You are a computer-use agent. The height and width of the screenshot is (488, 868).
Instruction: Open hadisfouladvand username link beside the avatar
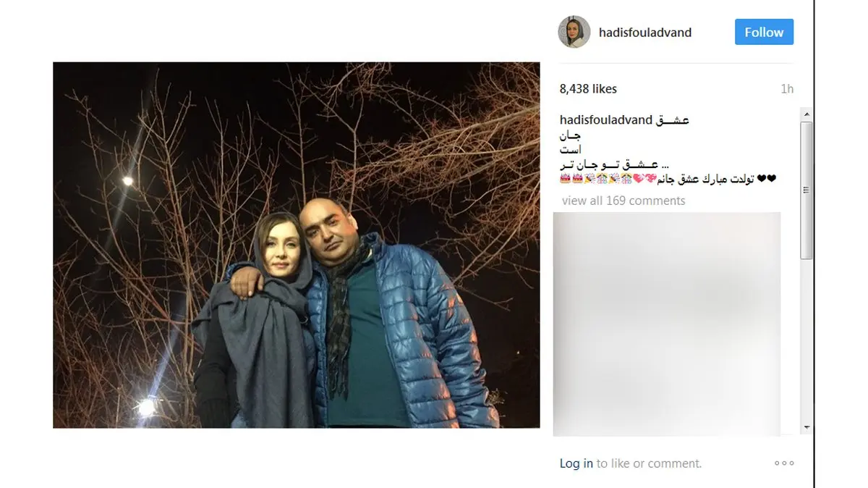645,33
